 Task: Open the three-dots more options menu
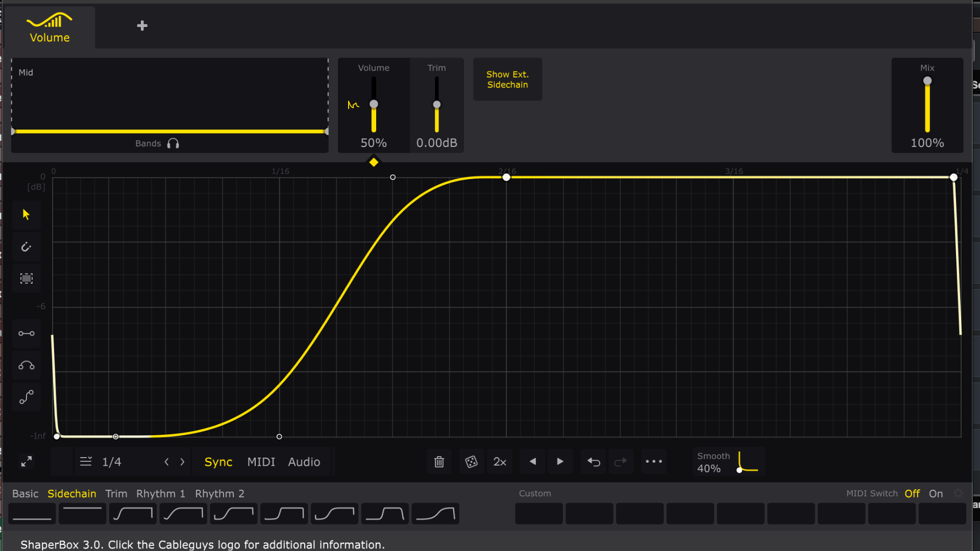coord(654,462)
